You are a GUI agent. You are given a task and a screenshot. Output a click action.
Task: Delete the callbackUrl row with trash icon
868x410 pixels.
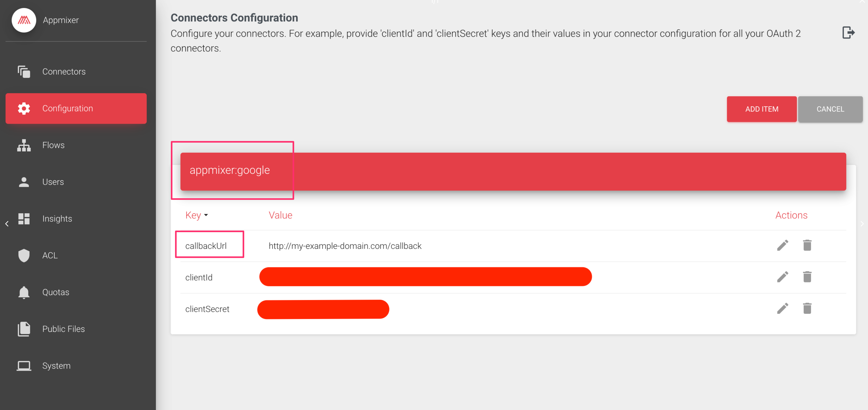[x=807, y=245]
